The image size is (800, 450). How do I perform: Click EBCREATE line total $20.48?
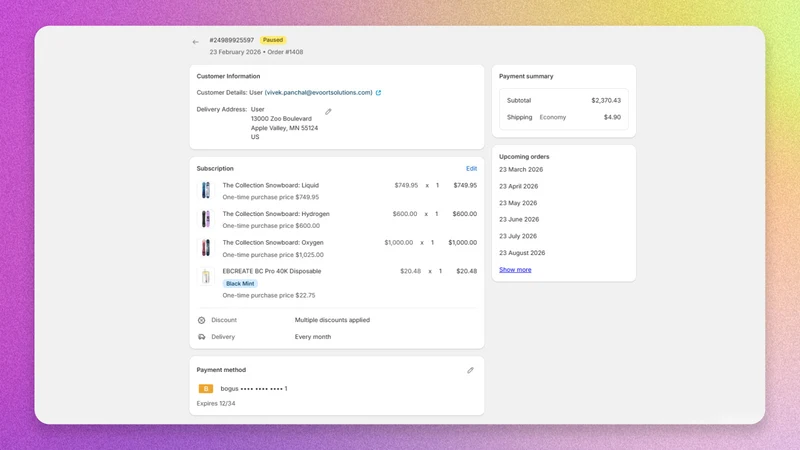pyautogui.click(x=466, y=271)
